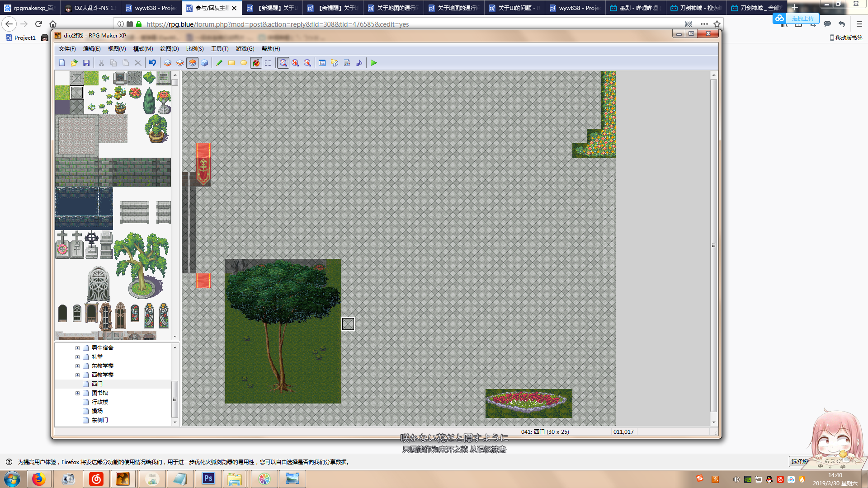Image resolution: width=868 pixels, height=488 pixels.
Task: Expand the 东教学楼 map node
Action: 77,366
